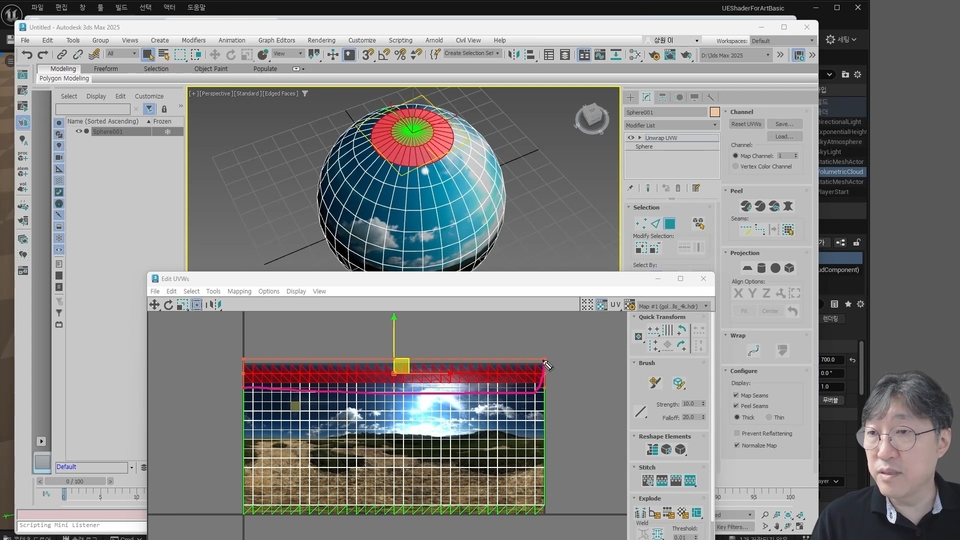The height and width of the screenshot is (540, 960).
Task: Open Workspaces Default dropdown
Action: [782, 40]
